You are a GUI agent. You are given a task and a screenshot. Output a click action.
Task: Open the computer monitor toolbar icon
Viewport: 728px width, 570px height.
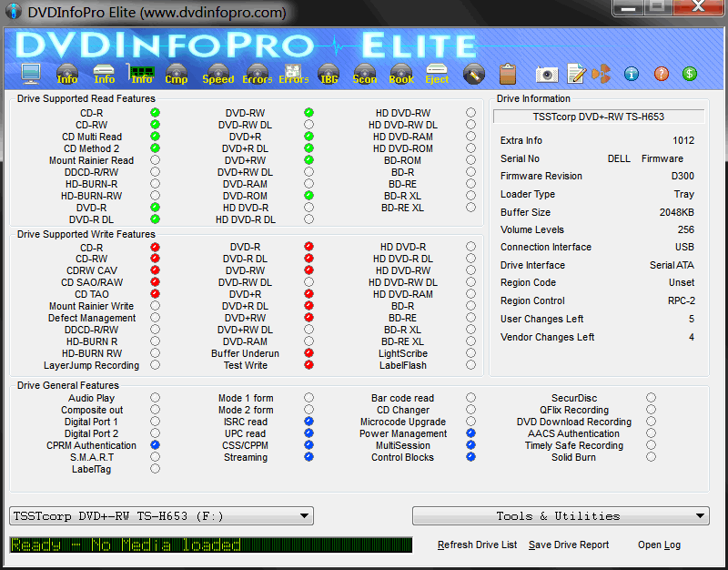31,74
